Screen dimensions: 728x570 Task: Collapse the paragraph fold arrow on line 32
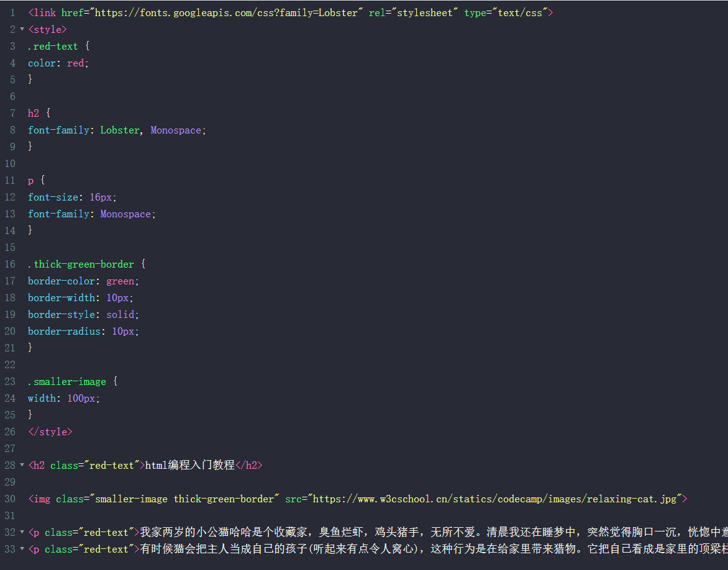click(22, 532)
